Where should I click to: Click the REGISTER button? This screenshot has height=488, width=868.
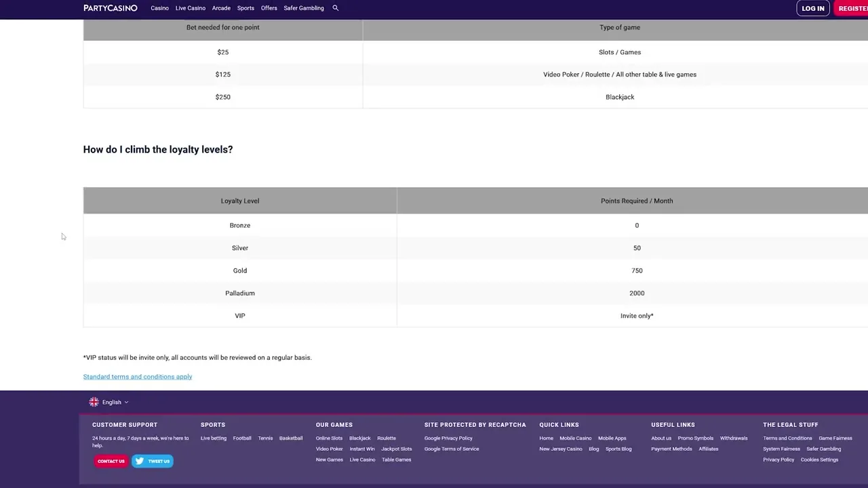(851, 8)
